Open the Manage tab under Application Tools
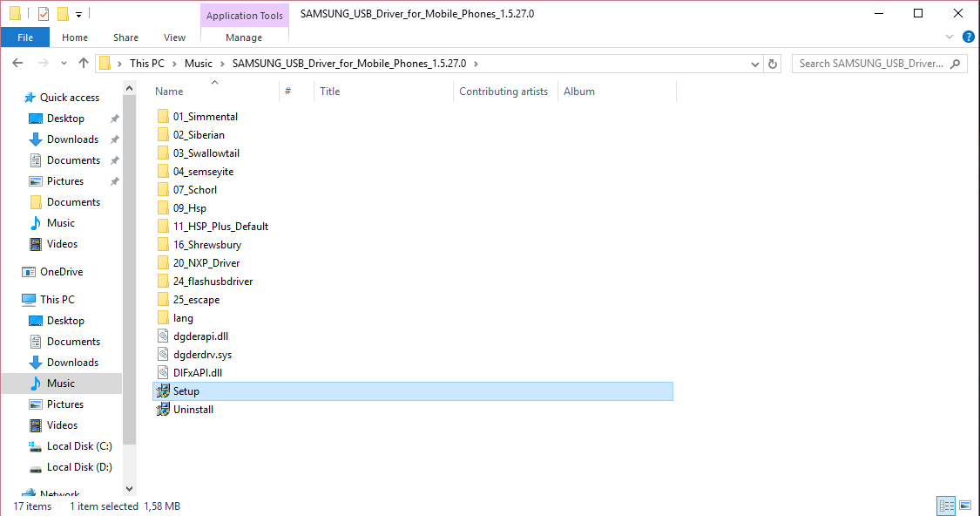 click(x=244, y=37)
